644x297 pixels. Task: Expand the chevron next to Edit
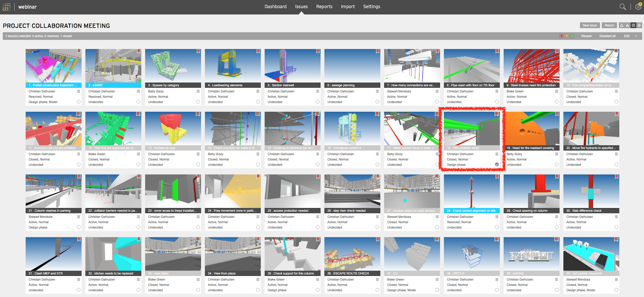click(636, 36)
